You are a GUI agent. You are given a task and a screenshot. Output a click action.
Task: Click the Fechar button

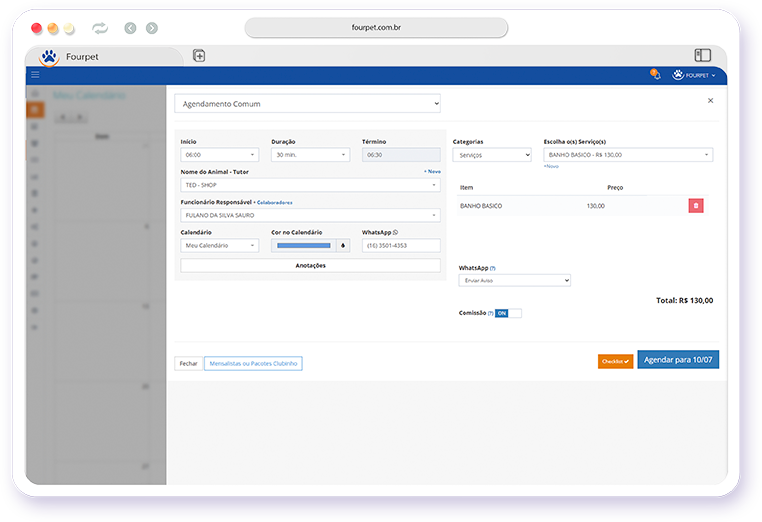click(188, 364)
